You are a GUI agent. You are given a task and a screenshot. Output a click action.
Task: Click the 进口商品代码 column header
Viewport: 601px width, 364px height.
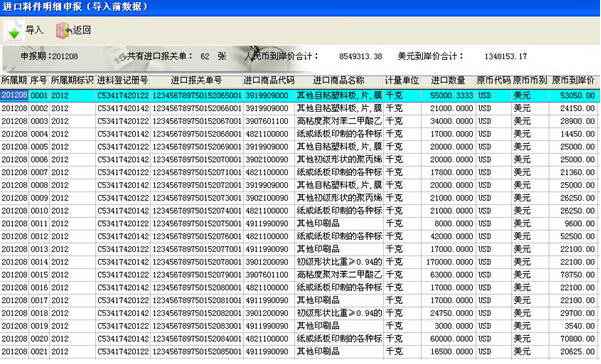point(269,80)
